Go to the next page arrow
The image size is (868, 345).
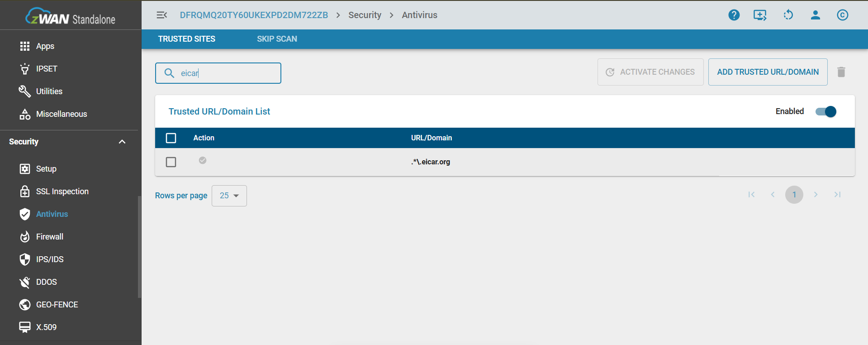(816, 195)
